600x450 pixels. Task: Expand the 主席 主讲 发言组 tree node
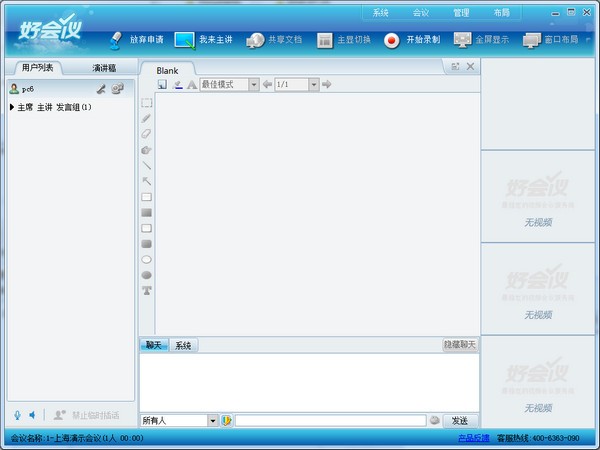(x=12, y=107)
